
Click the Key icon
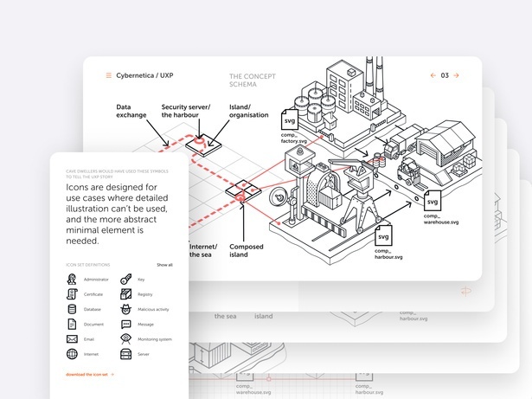125,280
